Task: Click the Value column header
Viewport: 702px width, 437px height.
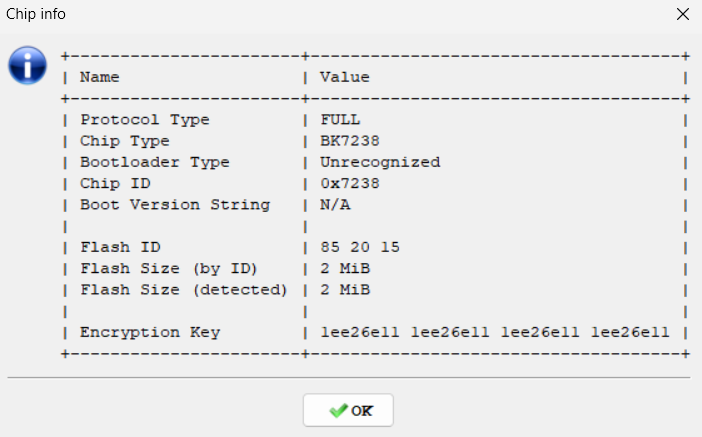Action: pyautogui.click(x=344, y=77)
